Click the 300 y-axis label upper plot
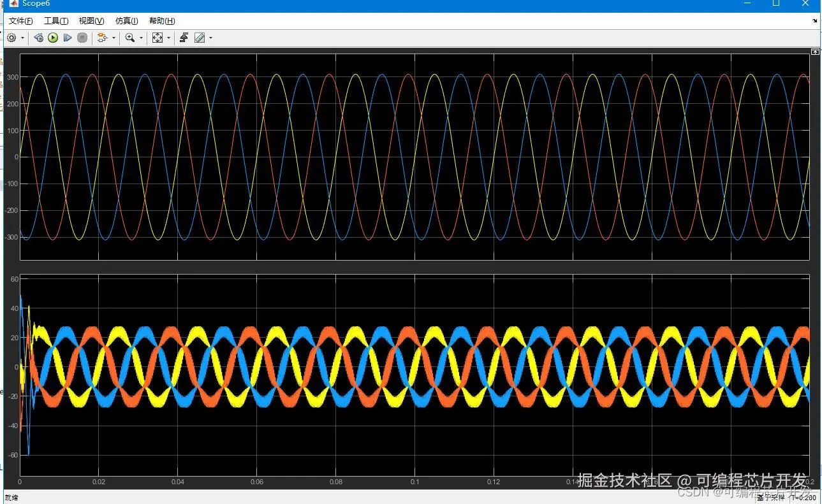 (x=12, y=77)
